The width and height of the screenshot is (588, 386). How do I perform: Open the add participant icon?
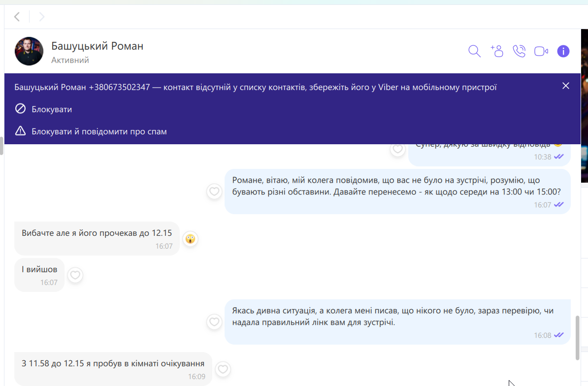[x=497, y=51]
